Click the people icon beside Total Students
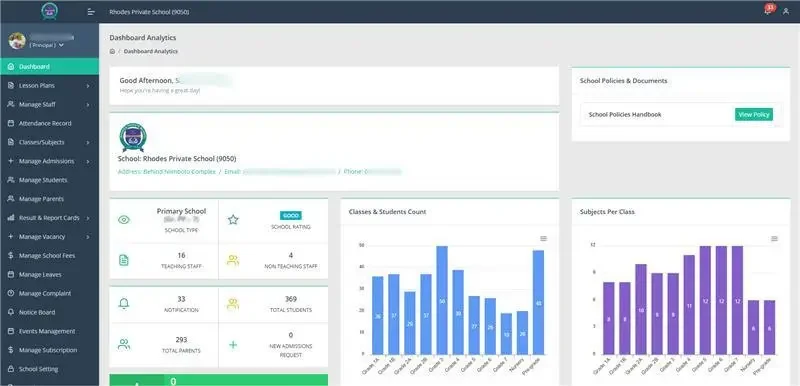 point(233,304)
